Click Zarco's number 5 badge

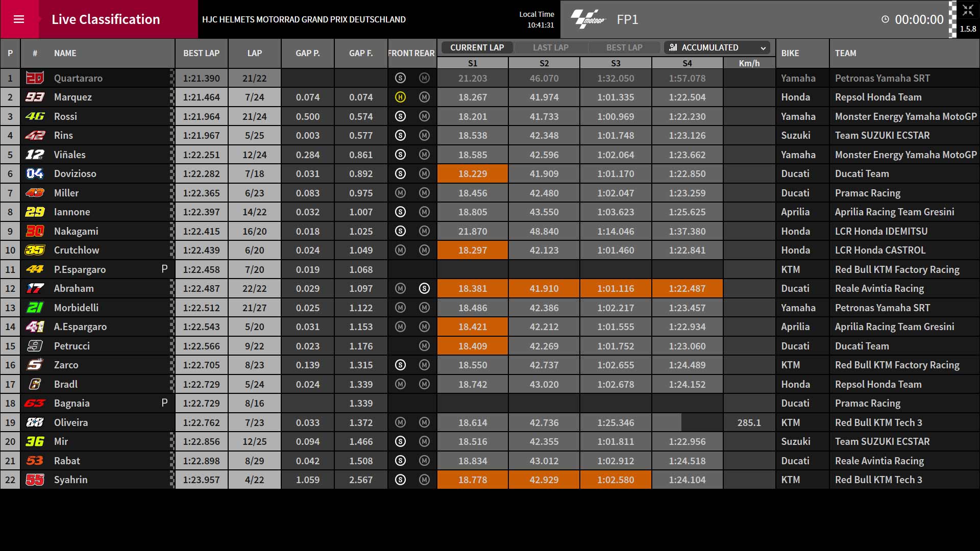[35, 365]
